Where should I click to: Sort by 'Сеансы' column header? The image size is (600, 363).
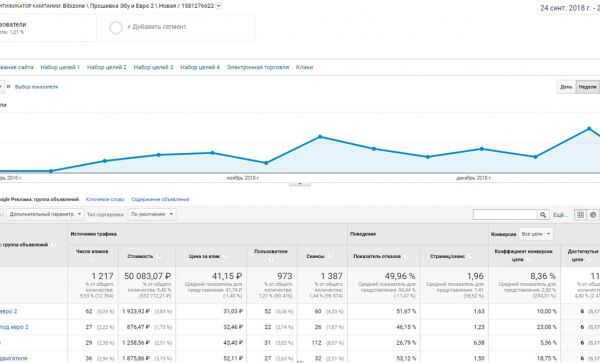(315, 256)
